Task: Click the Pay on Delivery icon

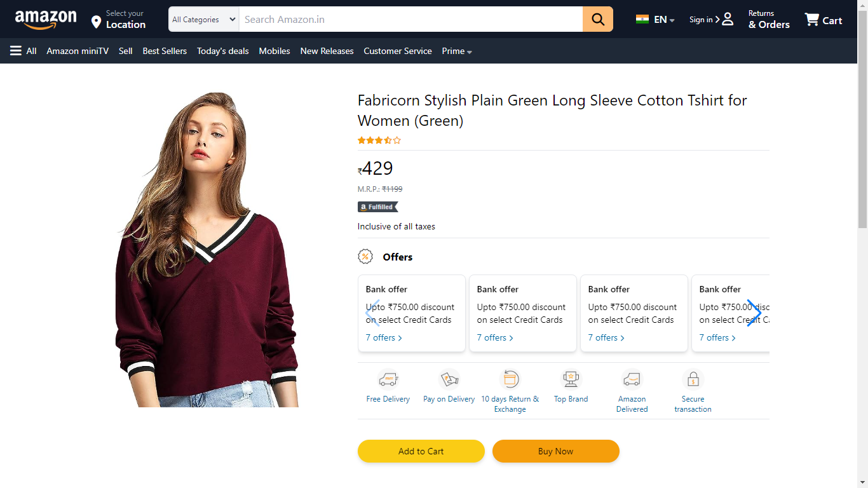Action: (x=449, y=380)
